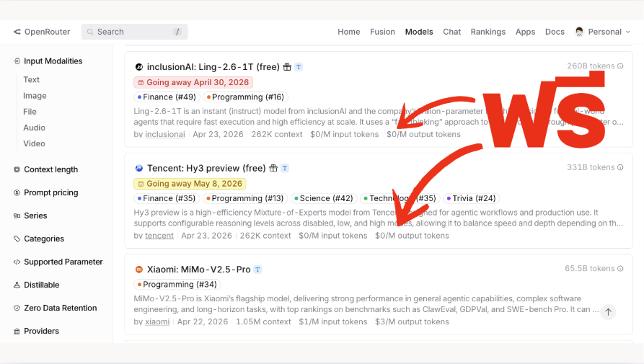Click the gift icon beside Ling-2.6-1T
This screenshot has height=364, width=644.
tap(287, 67)
